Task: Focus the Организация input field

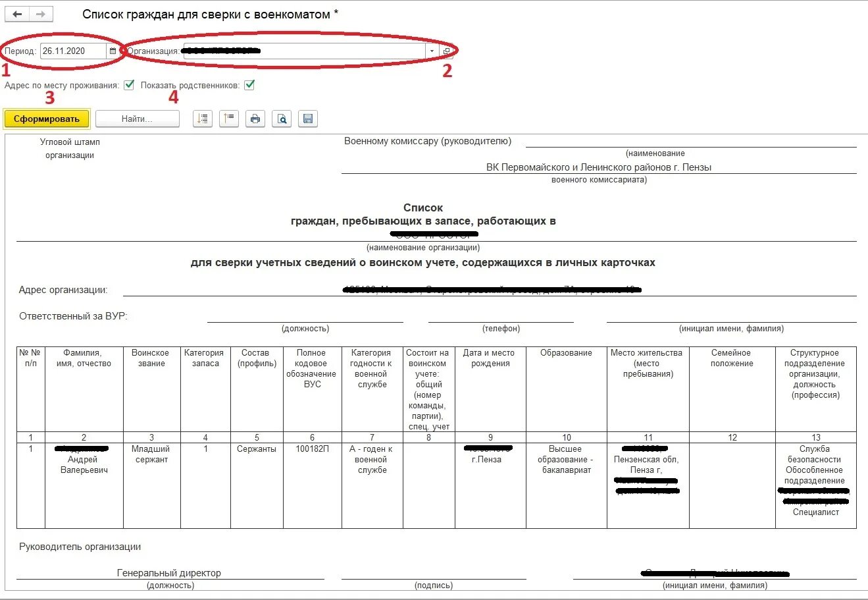Action: (x=304, y=51)
